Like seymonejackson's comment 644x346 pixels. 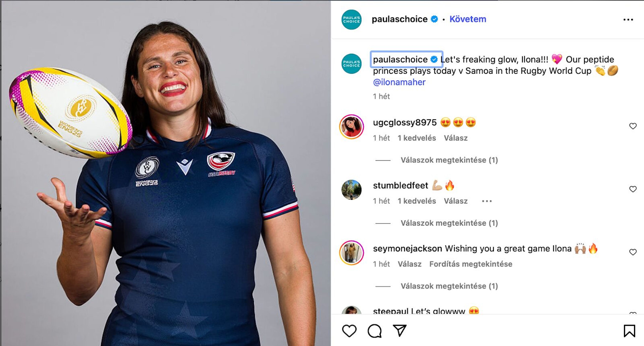coord(633,252)
